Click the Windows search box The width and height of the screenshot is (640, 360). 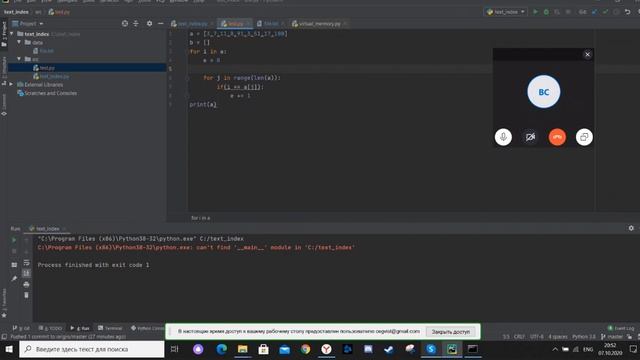pos(92,349)
